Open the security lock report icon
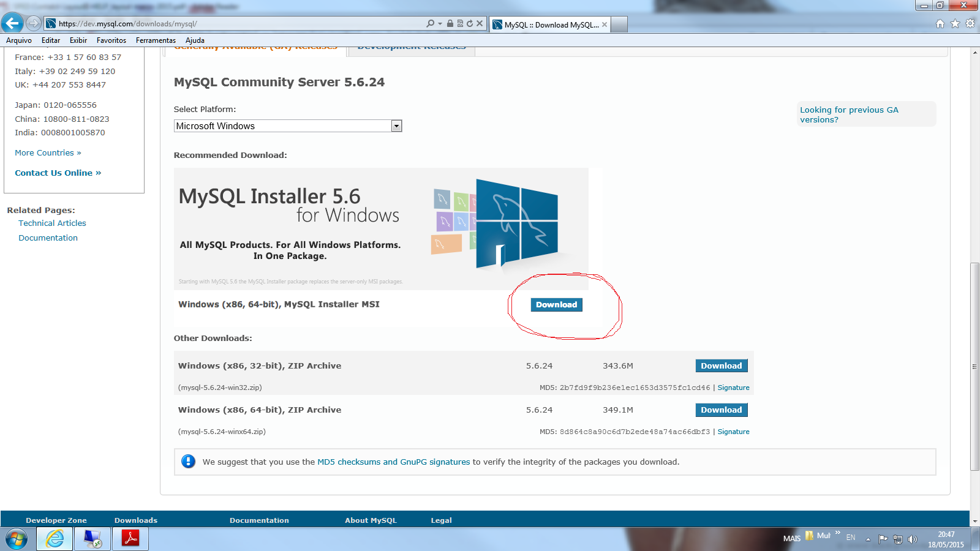Image resolution: width=980 pixels, height=551 pixels. 450,23
